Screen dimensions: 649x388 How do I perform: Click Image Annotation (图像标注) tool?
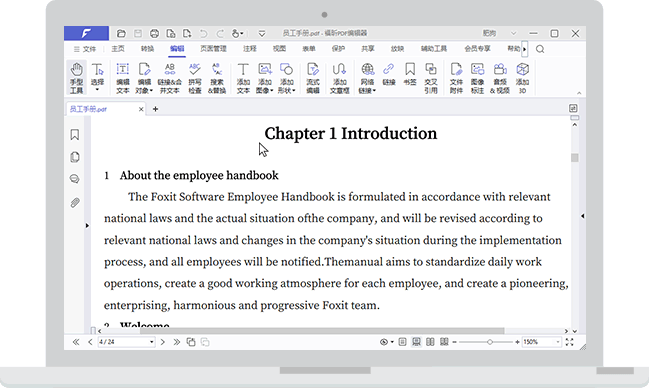point(477,78)
